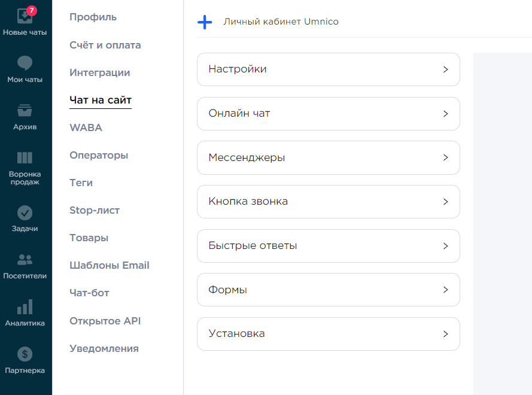
Task: Open the New chats inbox icon
Action: 25,16
